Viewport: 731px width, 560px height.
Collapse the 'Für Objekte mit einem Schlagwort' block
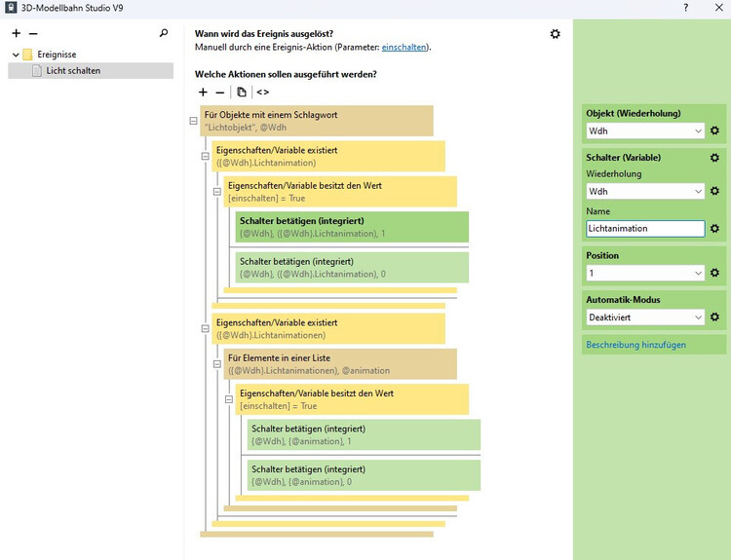[x=194, y=121]
